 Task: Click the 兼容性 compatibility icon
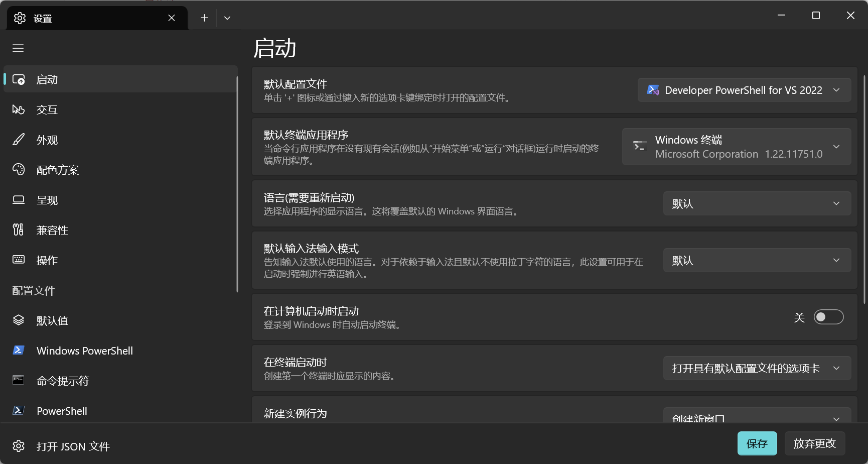click(x=19, y=230)
